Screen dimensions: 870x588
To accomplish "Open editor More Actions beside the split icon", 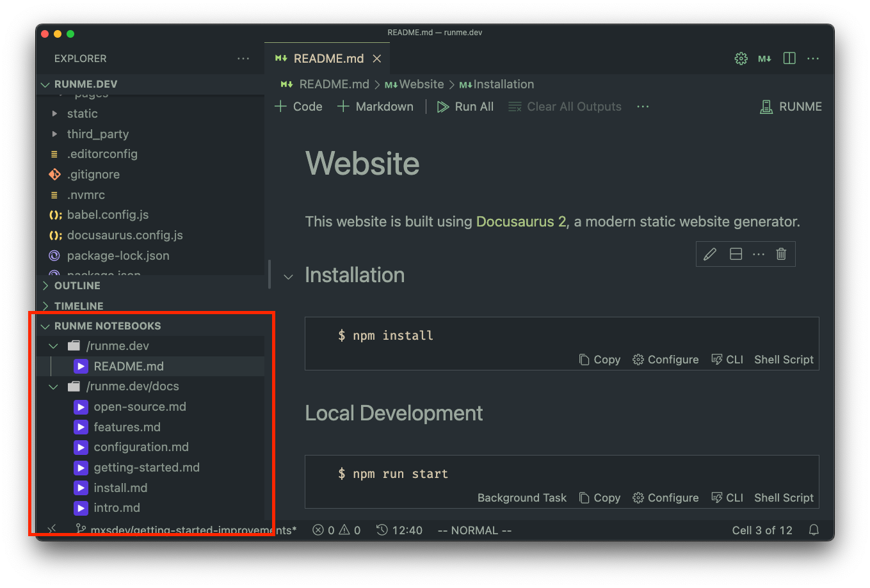I will click(813, 58).
